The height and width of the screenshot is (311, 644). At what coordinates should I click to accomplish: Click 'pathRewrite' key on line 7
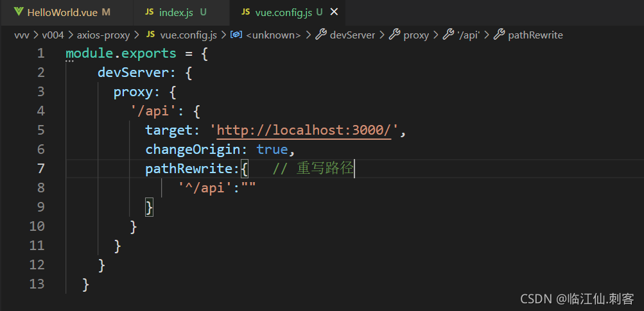(189, 169)
